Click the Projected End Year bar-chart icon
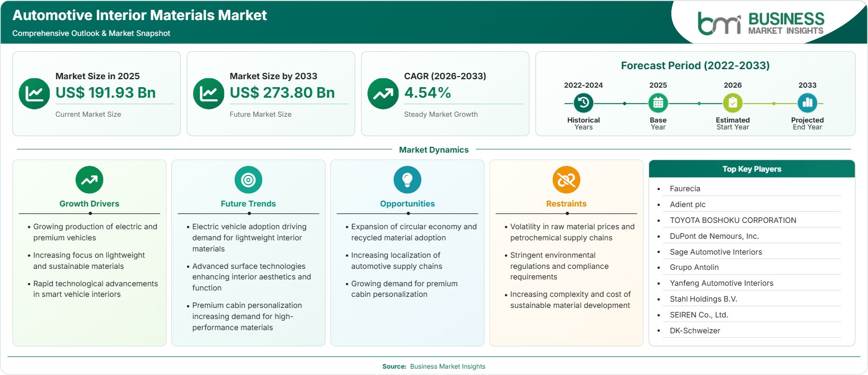868x375 pixels. 807,103
